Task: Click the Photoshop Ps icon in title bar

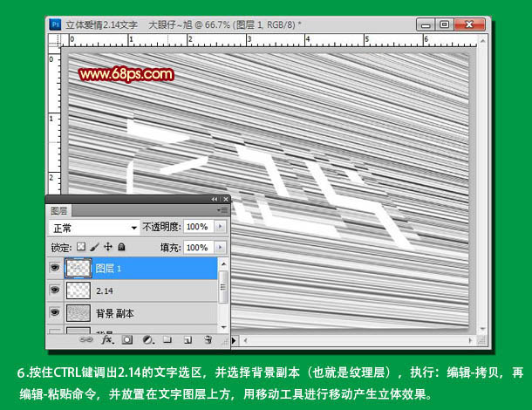Action: click(55, 24)
